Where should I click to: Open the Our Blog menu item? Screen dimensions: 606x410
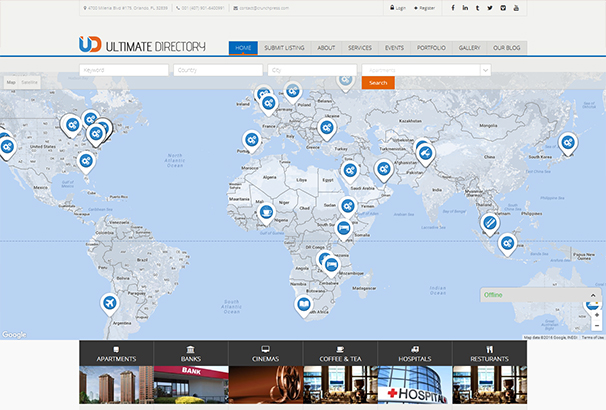(x=507, y=48)
